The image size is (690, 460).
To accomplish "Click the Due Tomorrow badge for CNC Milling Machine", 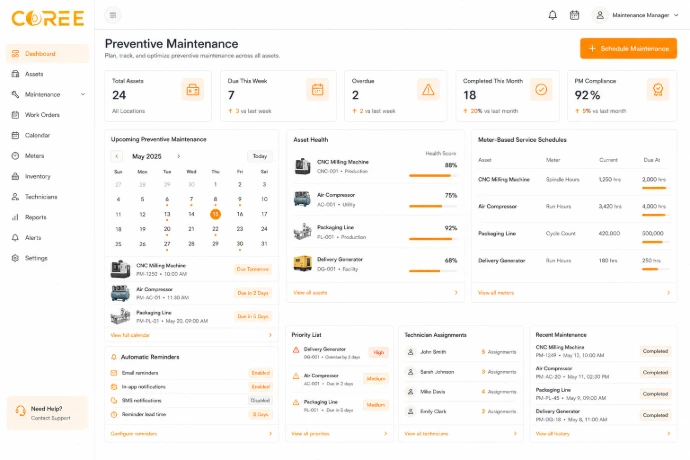I will pos(253,269).
